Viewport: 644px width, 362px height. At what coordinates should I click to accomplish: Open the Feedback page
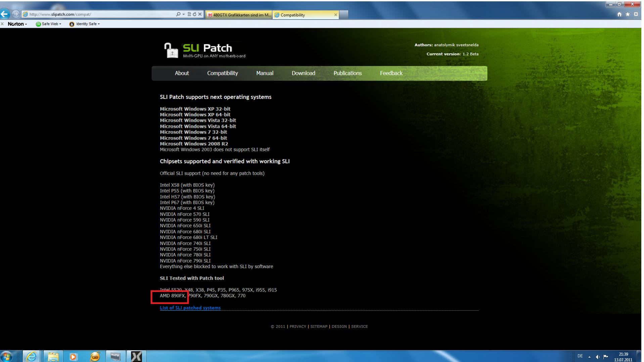(x=391, y=73)
